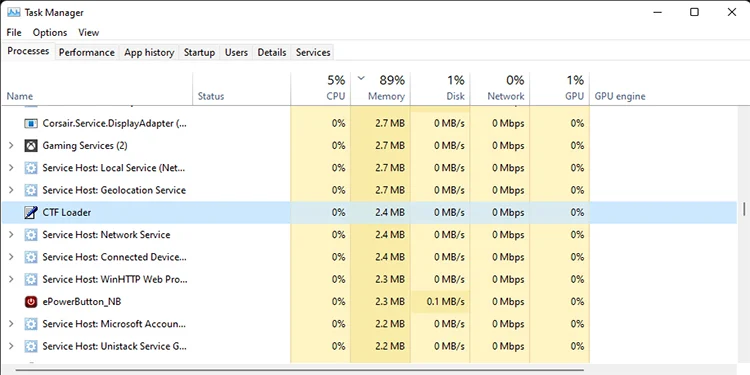Image resolution: width=750 pixels, height=375 pixels.
Task: Open the View menu
Action: 88,33
